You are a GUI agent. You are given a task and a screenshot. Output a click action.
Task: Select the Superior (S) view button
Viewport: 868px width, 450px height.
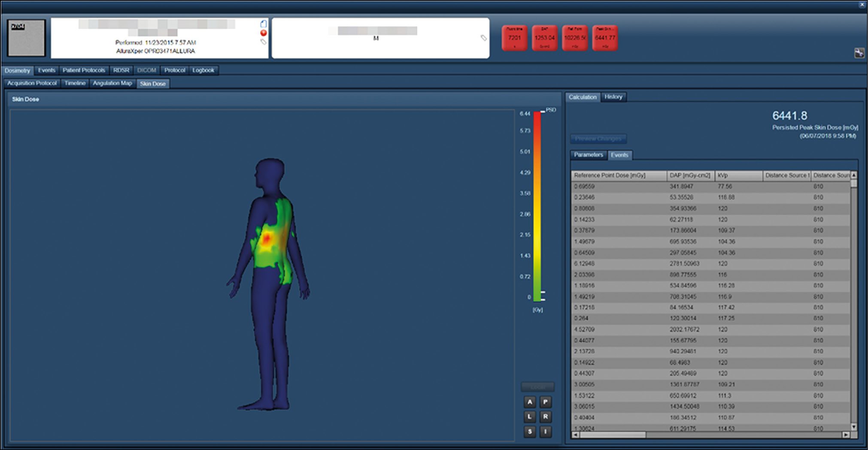pyautogui.click(x=530, y=432)
